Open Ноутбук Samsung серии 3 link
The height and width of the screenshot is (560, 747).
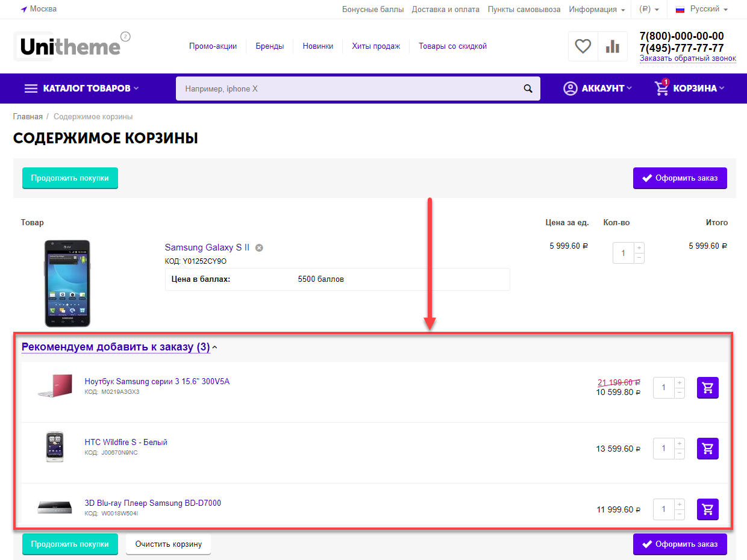[157, 381]
